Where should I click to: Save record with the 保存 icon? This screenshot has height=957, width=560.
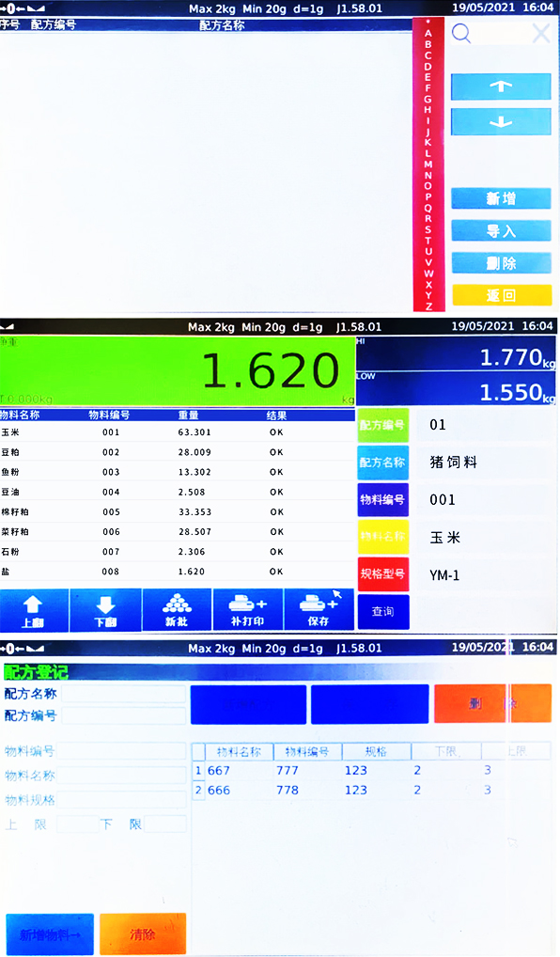click(x=319, y=610)
